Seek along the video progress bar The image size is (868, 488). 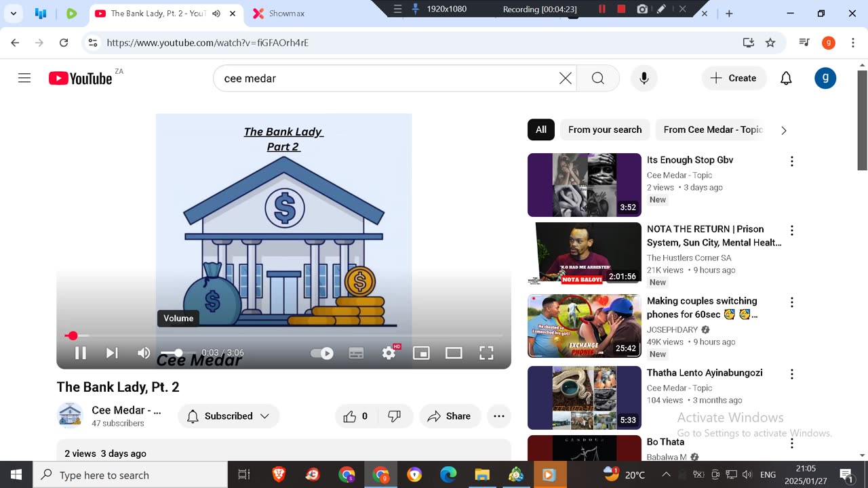tap(283, 335)
